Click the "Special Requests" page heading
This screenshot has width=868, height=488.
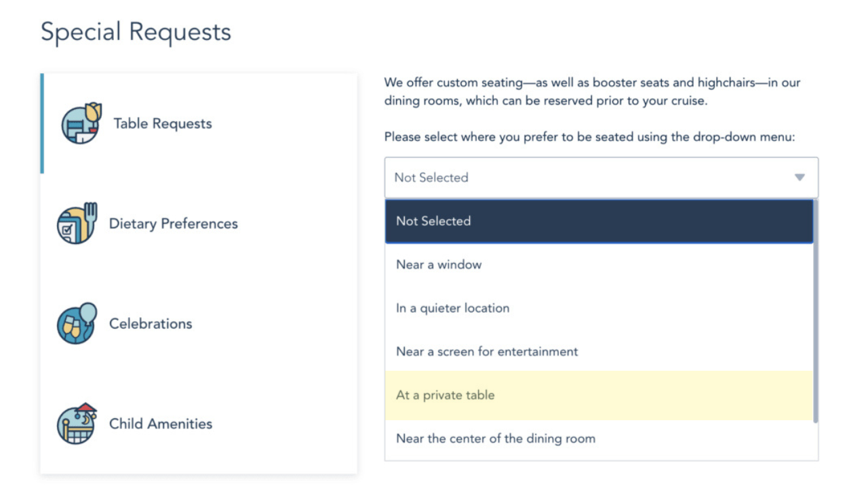[136, 32]
